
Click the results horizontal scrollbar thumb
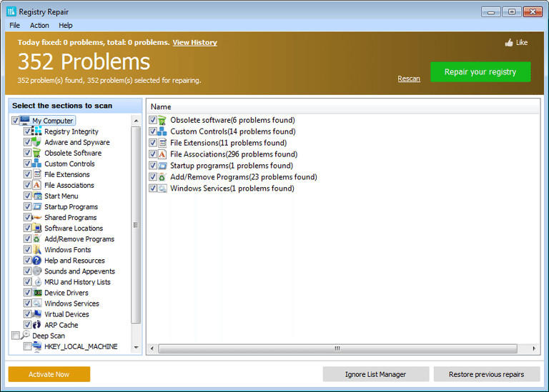coord(337,348)
